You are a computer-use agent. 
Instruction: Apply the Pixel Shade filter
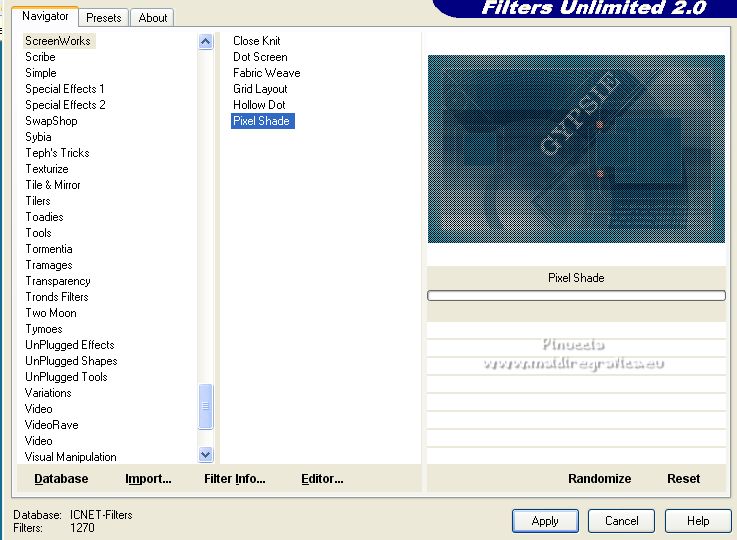(x=545, y=521)
